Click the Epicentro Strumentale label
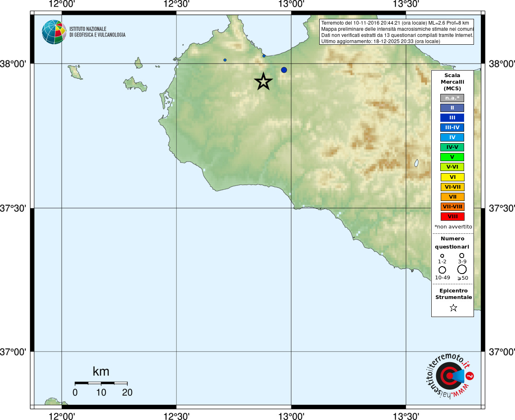The height and width of the screenshot is (420, 515). point(453,294)
